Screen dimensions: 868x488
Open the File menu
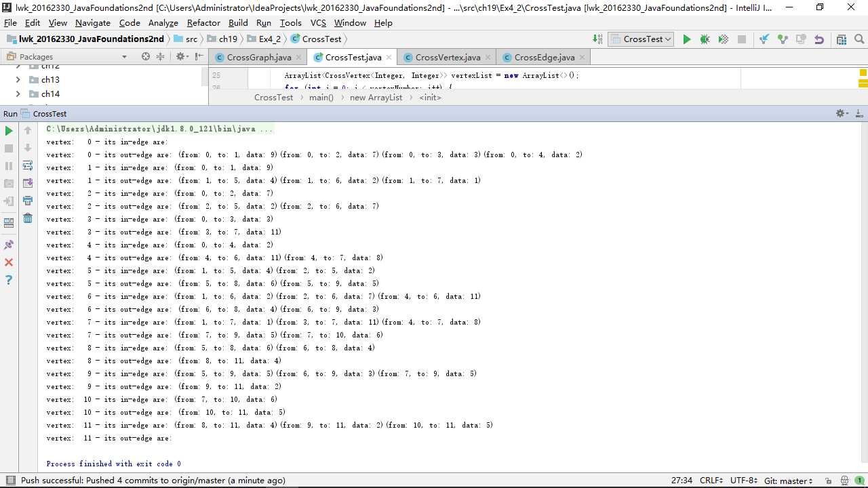pos(10,22)
